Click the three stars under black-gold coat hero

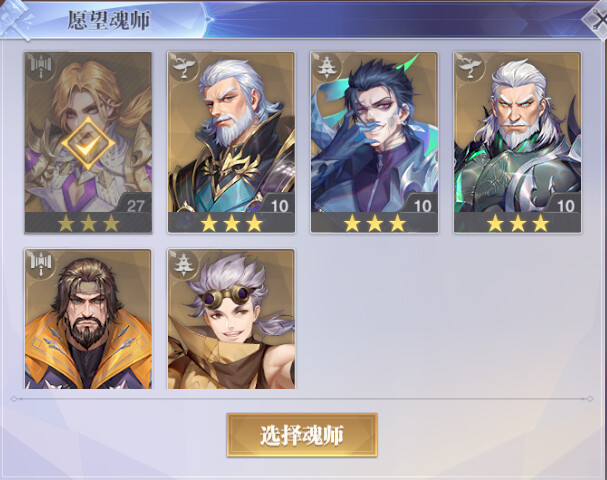[x=231, y=223]
